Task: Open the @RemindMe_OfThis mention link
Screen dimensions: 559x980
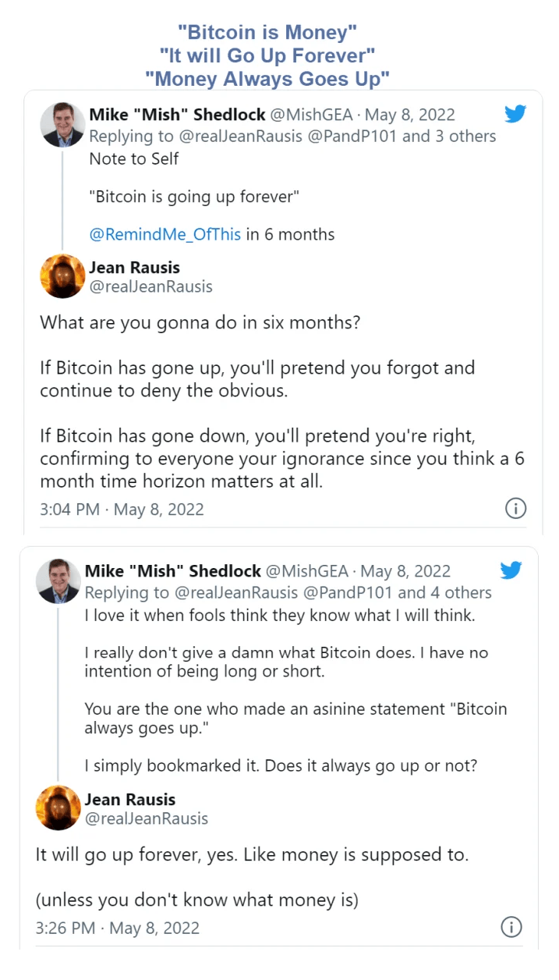Action: 165,234
